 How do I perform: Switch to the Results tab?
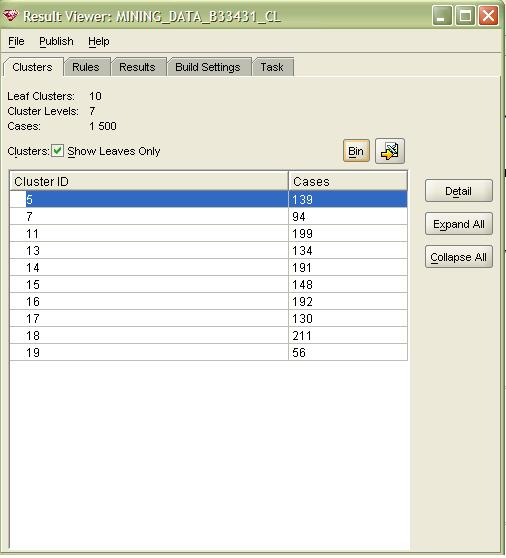coord(137,67)
